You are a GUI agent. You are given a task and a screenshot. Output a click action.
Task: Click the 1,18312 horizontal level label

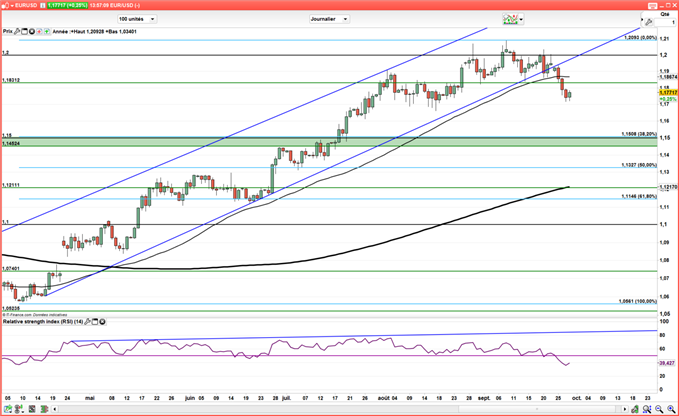[11, 81]
